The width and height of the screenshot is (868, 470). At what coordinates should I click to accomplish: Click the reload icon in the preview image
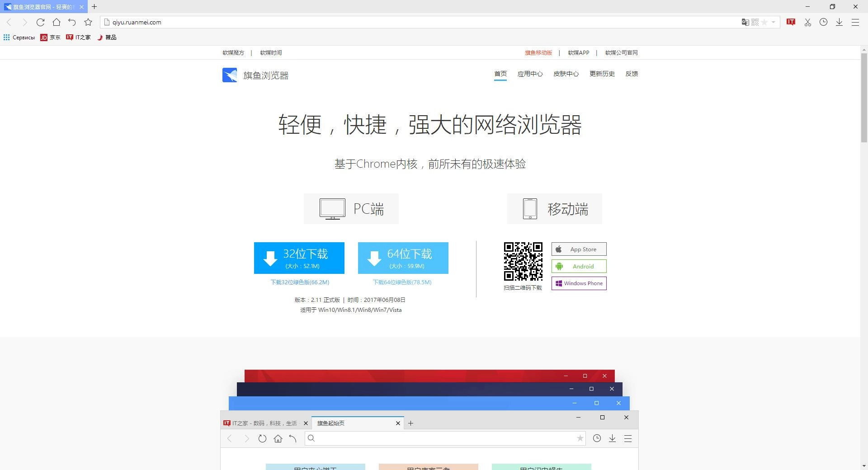262,438
